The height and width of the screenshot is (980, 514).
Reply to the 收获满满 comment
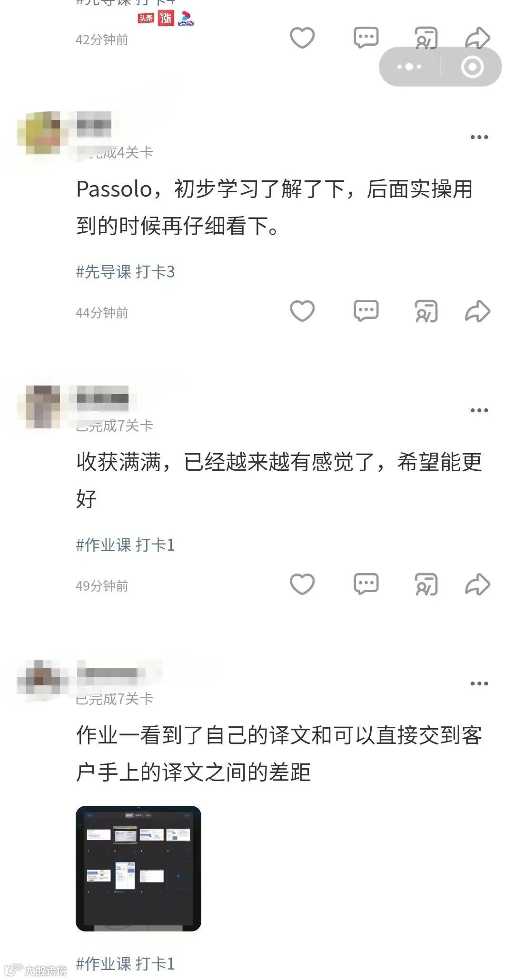coord(366,584)
